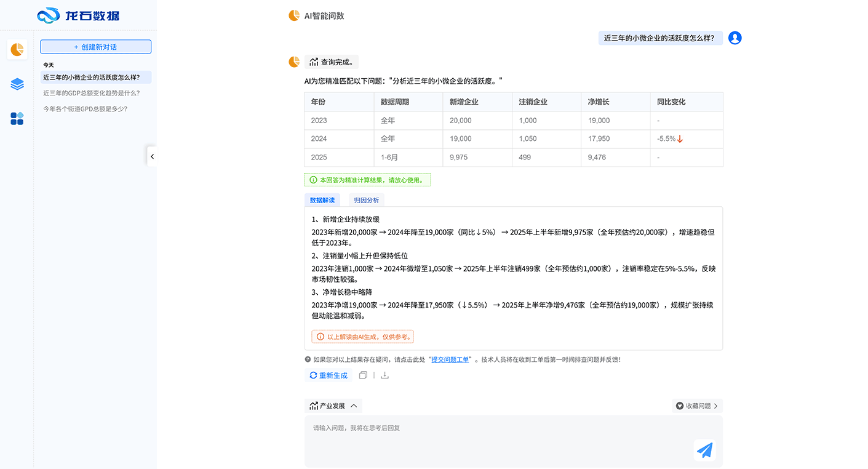Switch to the 归因分析 tab
Screen dimensions: 868x469
367,200
